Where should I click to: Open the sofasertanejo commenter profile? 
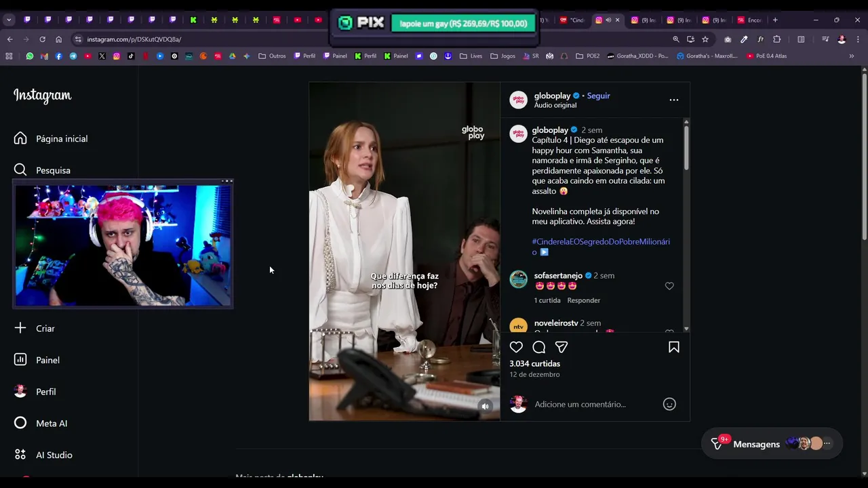558,276
